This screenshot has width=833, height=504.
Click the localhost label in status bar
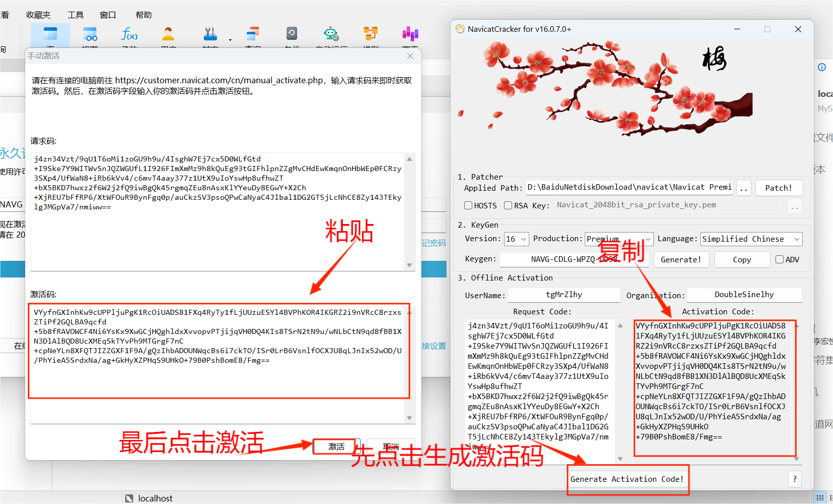(155, 498)
